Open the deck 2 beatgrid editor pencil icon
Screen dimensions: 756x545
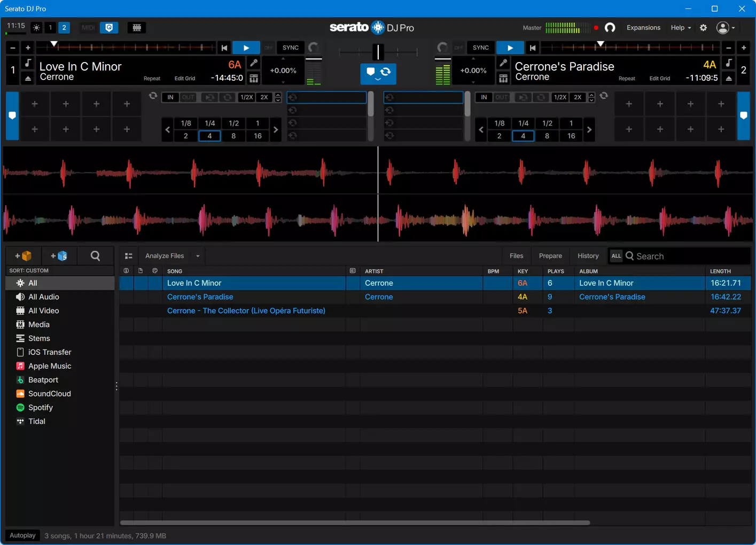tap(503, 63)
